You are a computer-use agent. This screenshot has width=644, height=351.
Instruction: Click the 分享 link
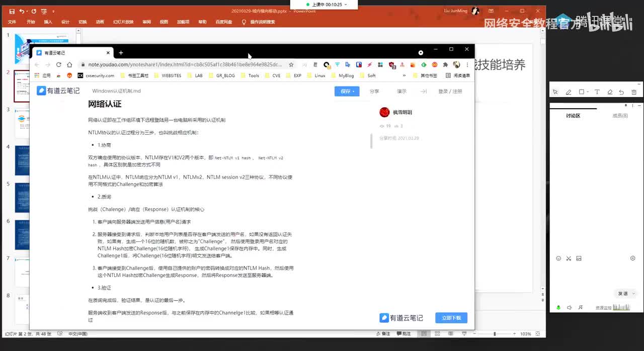coord(374,92)
